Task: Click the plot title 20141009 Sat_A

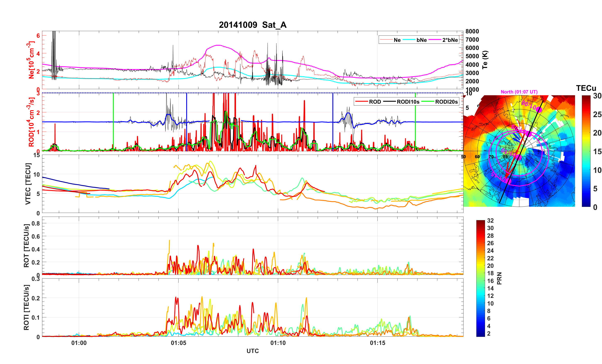Action: pyautogui.click(x=252, y=25)
